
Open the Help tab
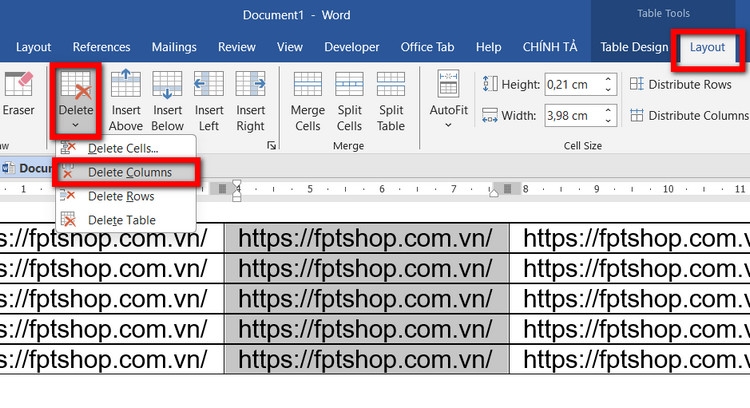click(x=488, y=47)
